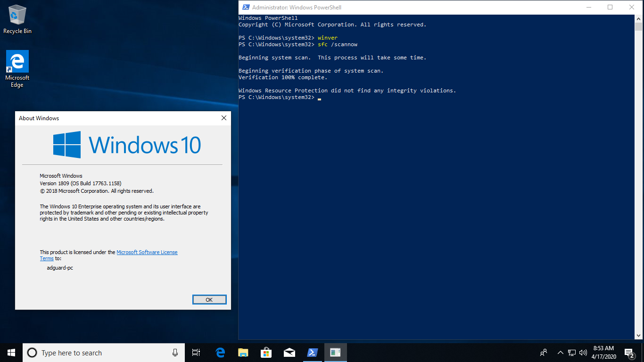
Task: Open Microsoft Store from the taskbar
Action: (x=266, y=353)
